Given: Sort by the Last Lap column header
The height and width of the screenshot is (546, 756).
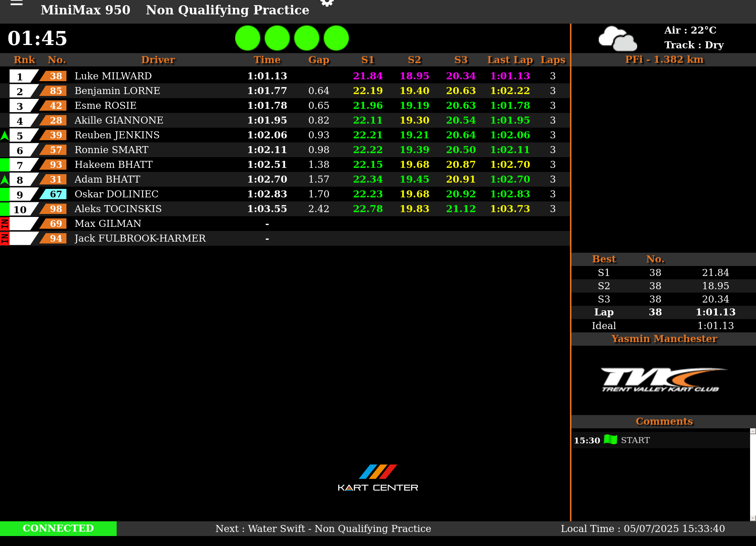Looking at the screenshot, I should coord(510,60).
